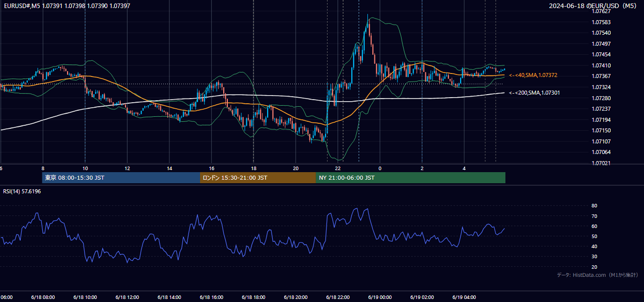Click price scale value 1.07410
Image resolution: width=644 pixels, height=302 pixels.
point(601,65)
